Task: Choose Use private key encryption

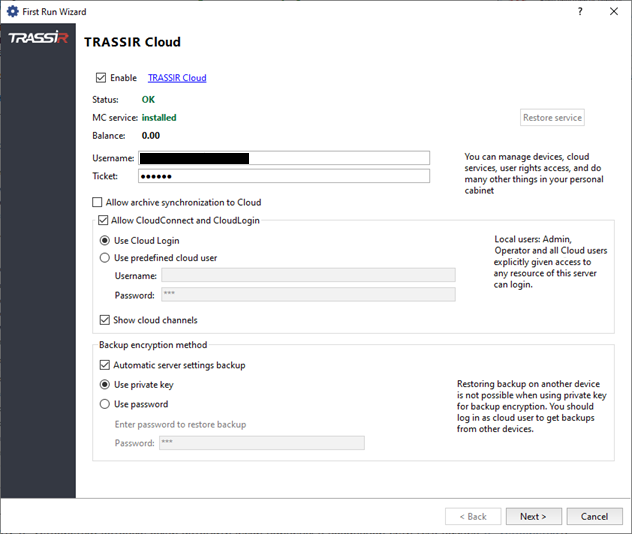Action: 106,384
